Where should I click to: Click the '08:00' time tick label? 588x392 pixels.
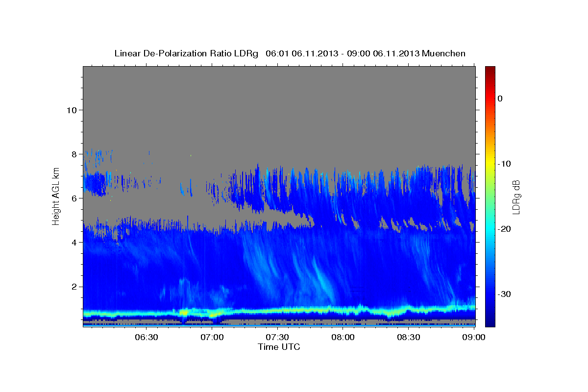343,338
